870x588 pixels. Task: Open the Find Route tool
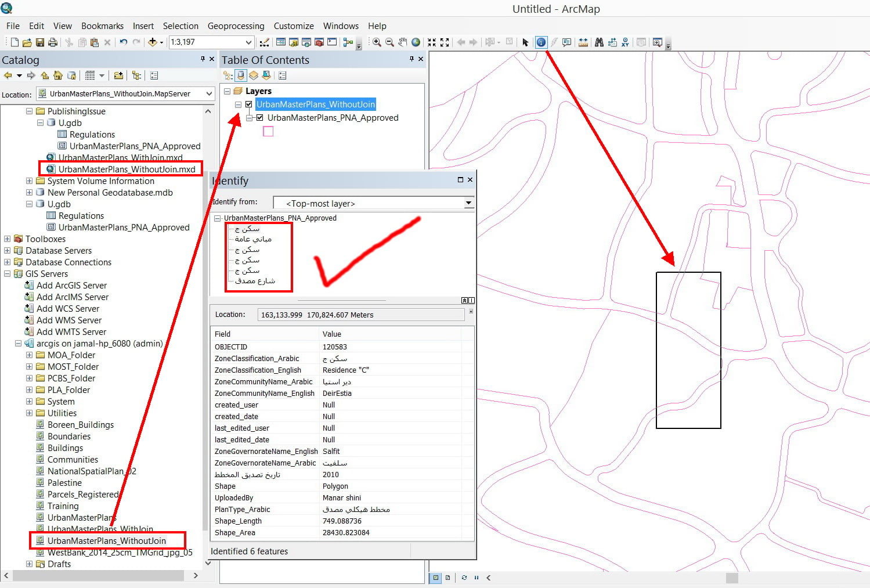click(x=612, y=42)
